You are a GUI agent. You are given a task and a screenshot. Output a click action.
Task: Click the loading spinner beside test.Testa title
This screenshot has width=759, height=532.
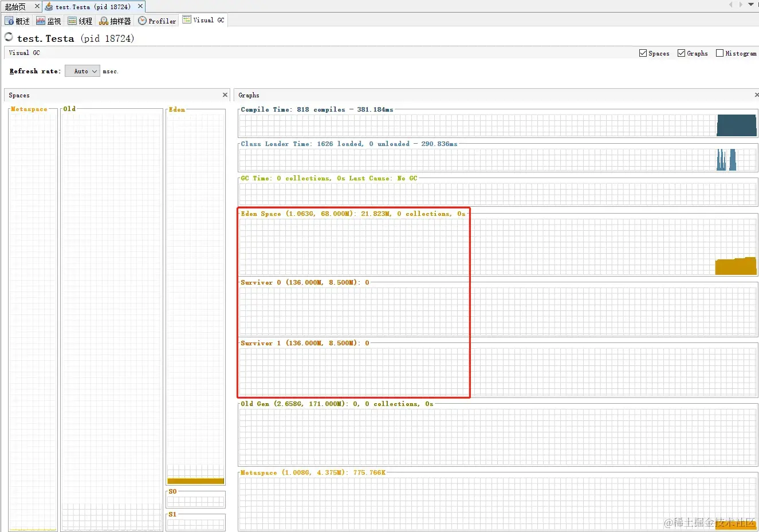click(9, 37)
